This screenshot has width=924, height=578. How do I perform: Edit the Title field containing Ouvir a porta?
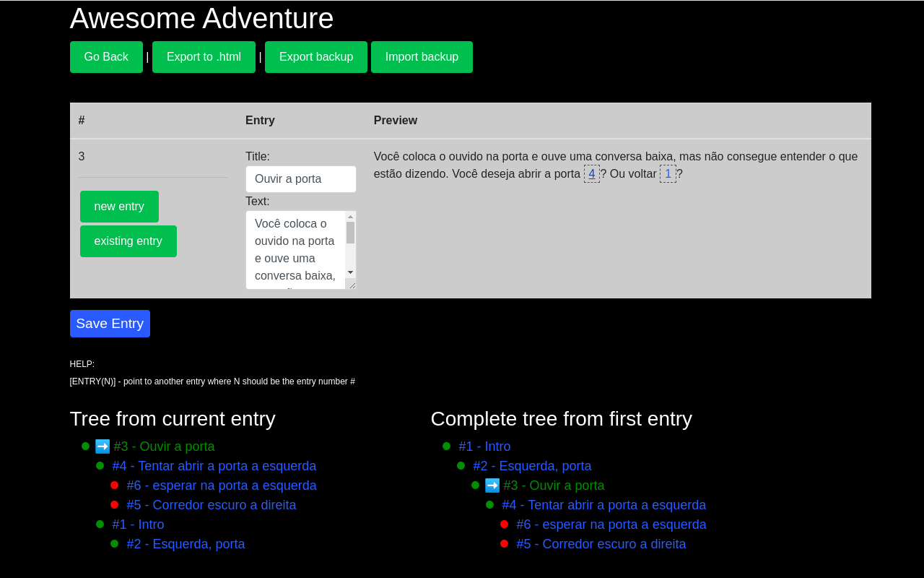point(300,178)
